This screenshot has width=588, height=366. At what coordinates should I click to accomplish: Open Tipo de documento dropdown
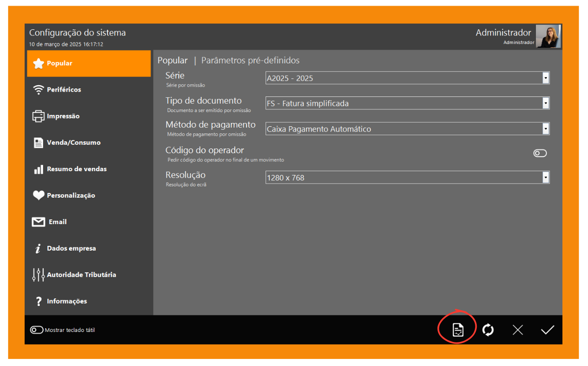[545, 103]
